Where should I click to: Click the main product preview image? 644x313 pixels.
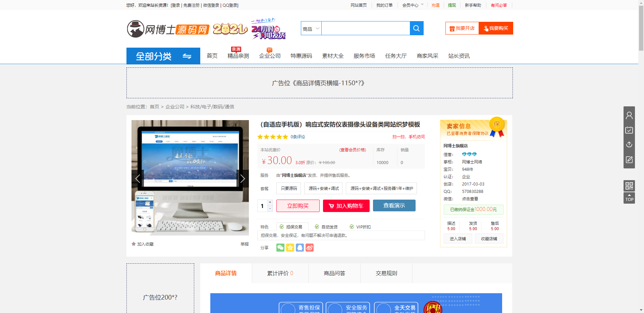coord(190,178)
